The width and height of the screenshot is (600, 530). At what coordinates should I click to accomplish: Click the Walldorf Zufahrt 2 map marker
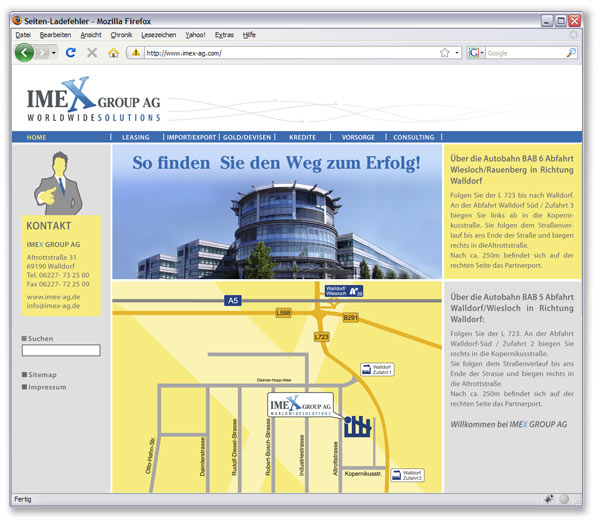[407, 475]
